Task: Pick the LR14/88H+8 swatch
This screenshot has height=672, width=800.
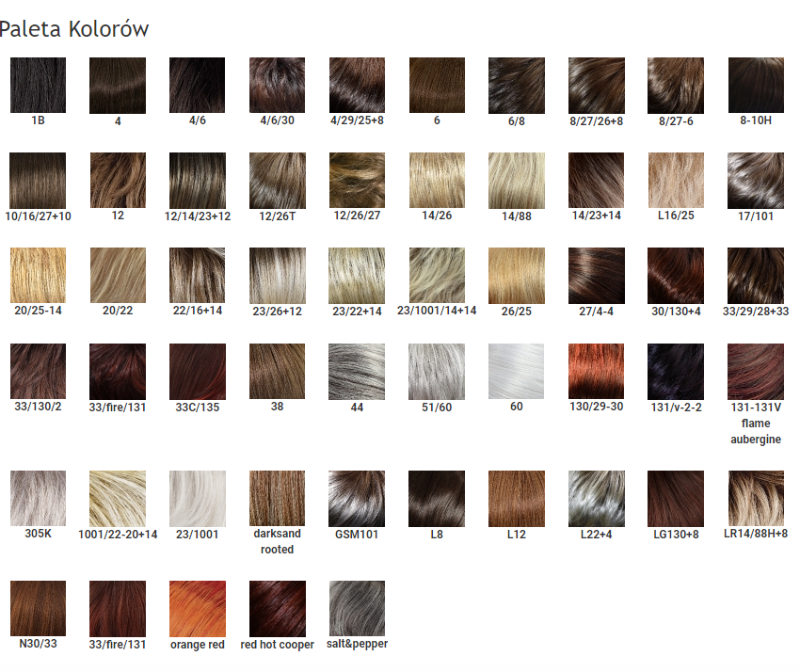Action: 756,499
